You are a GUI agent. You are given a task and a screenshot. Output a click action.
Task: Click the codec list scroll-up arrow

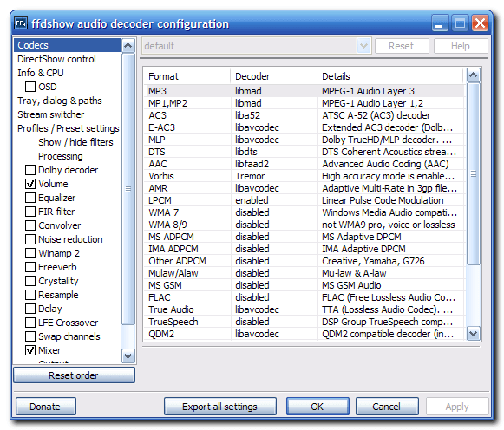coord(473,75)
